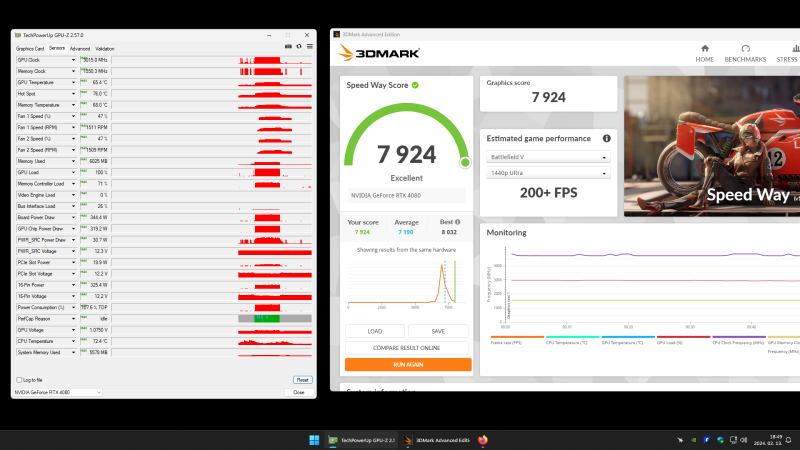Click the Speed Way benchmark thumbnail image
The image size is (800, 450).
(x=712, y=146)
